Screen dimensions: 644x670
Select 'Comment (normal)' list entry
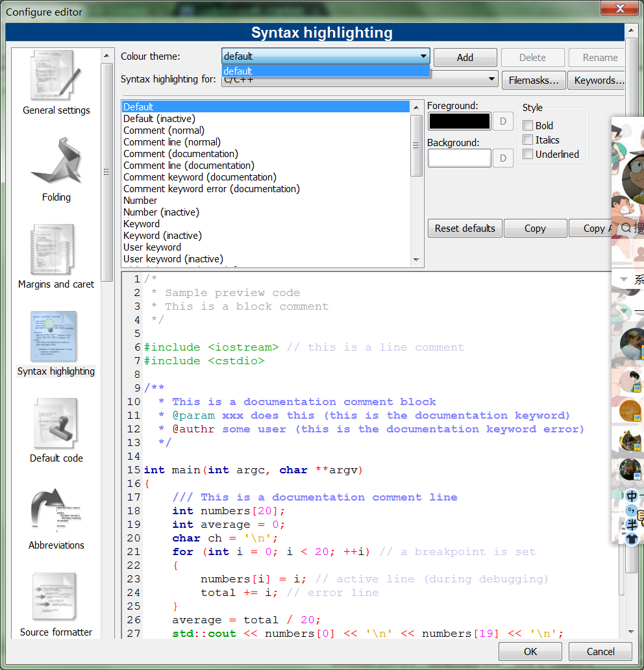266,130
